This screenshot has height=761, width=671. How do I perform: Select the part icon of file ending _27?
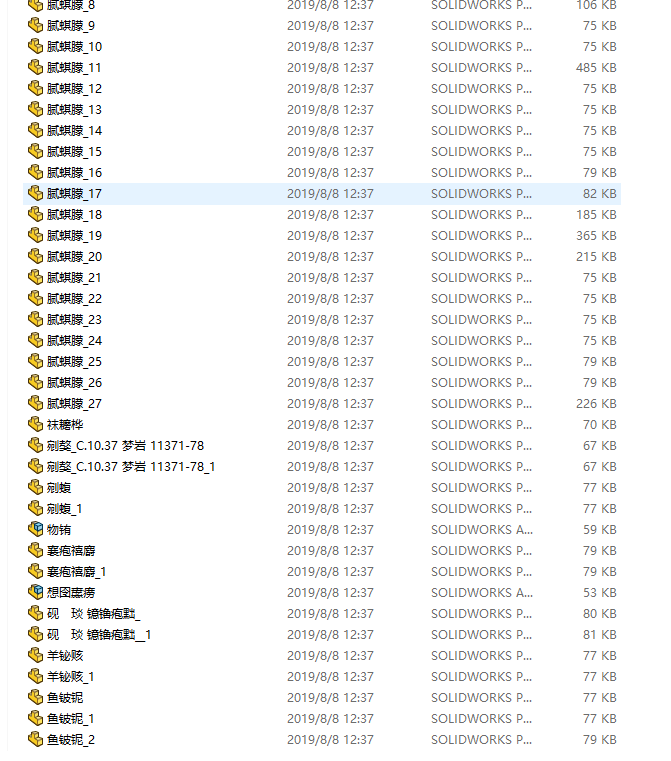(35, 403)
